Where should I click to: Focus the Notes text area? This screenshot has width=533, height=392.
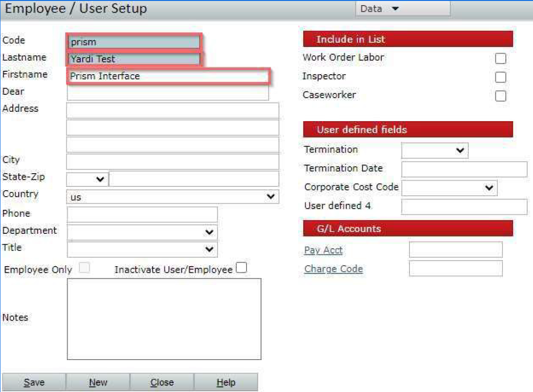(164, 319)
